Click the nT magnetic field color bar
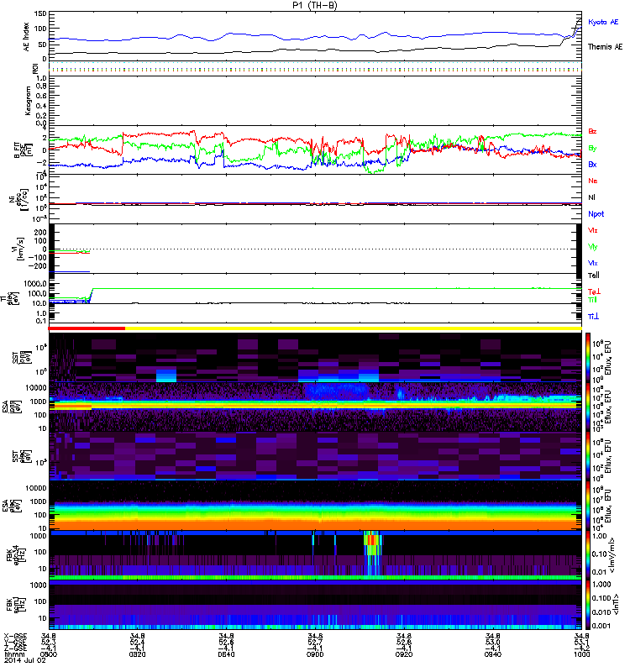The height and width of the screenshot is (672, 630). (x=588, y=605)
